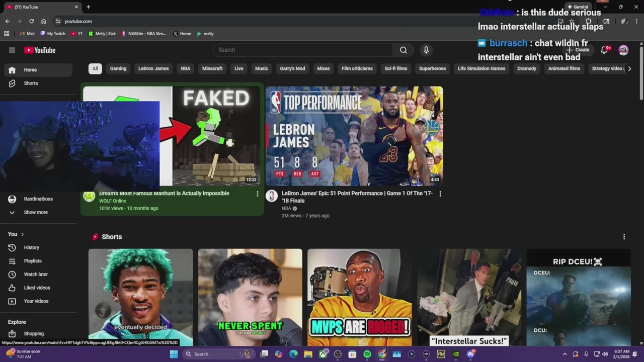Open the YouTube hamburger guide menu
Viewport: 644px width, 362px height.
coord(12,50)
